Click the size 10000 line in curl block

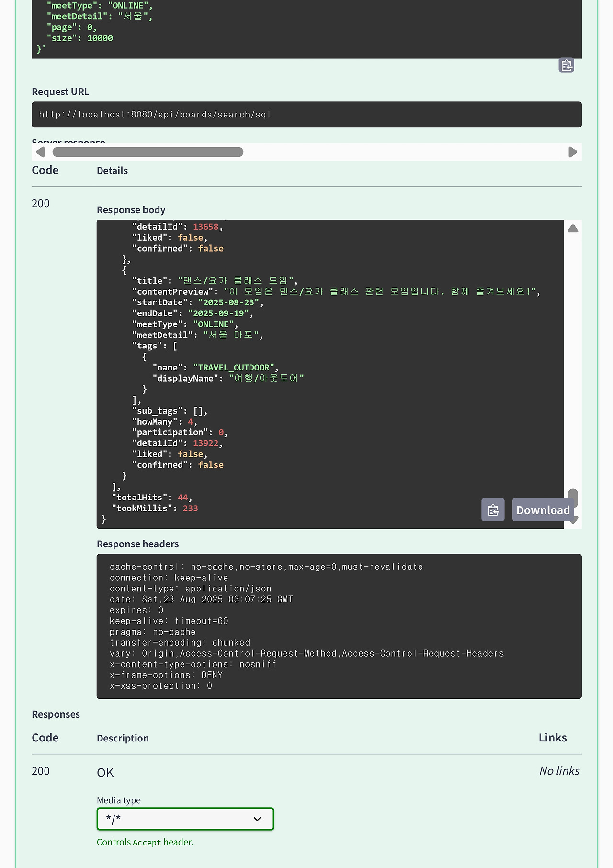(x=79, y=38)
